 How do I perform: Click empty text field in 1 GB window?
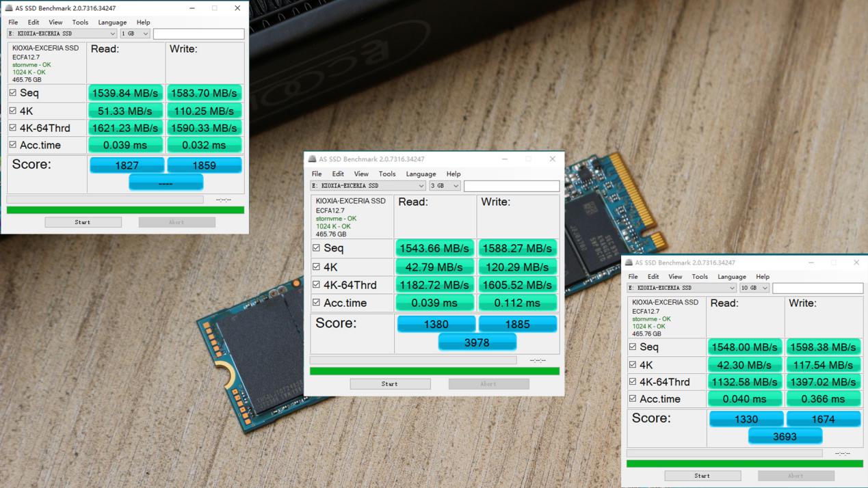tap(198, 33)
